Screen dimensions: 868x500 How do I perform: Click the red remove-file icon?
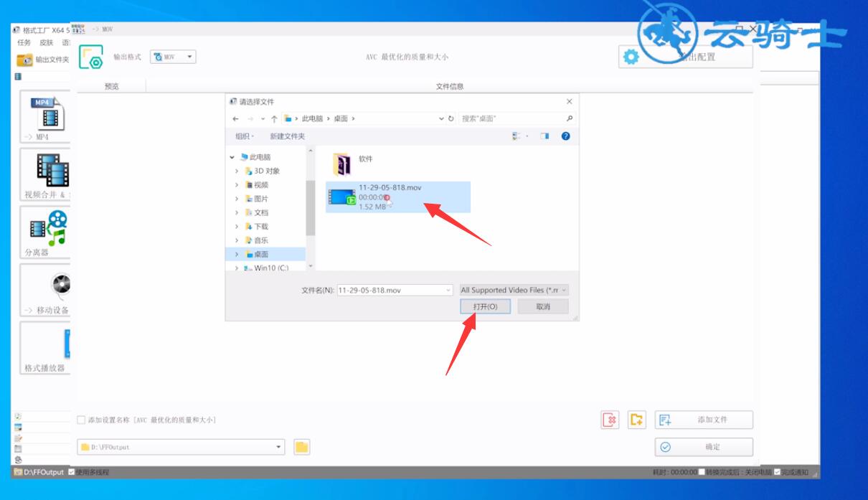(x=610, y=420)
